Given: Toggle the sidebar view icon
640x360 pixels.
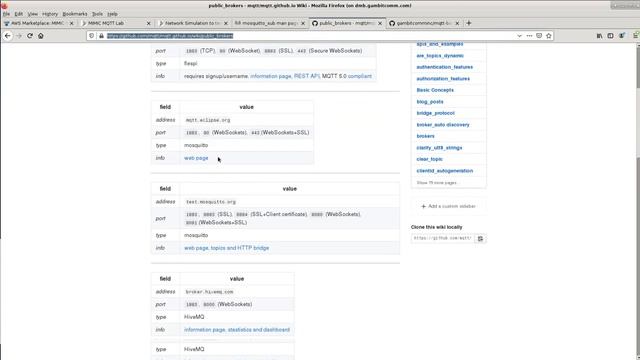Looking at the screenshot, I should [x=610, y=36].
